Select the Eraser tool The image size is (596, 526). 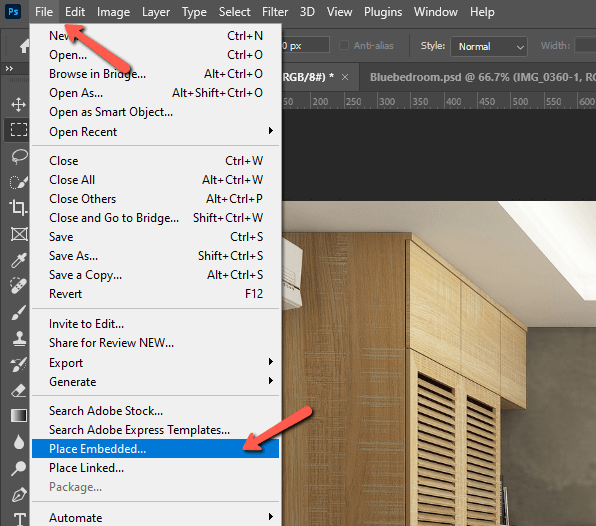click(x=18, y=390)
